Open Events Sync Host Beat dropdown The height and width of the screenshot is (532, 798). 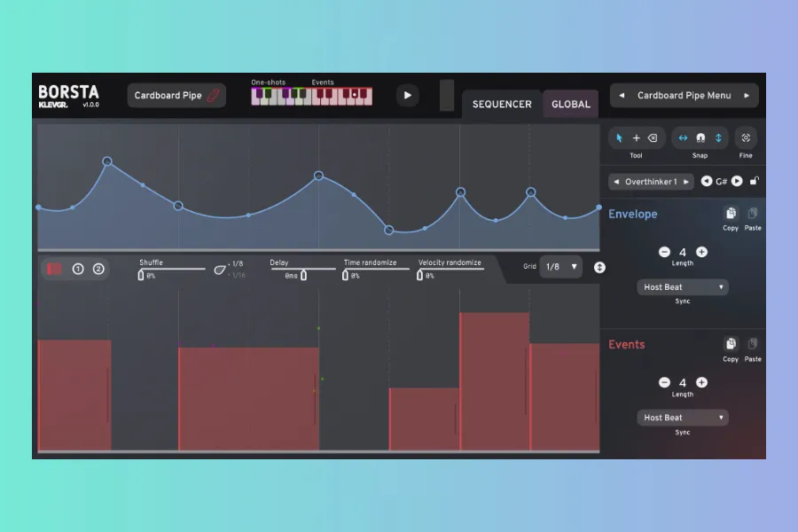click(683, 418)
